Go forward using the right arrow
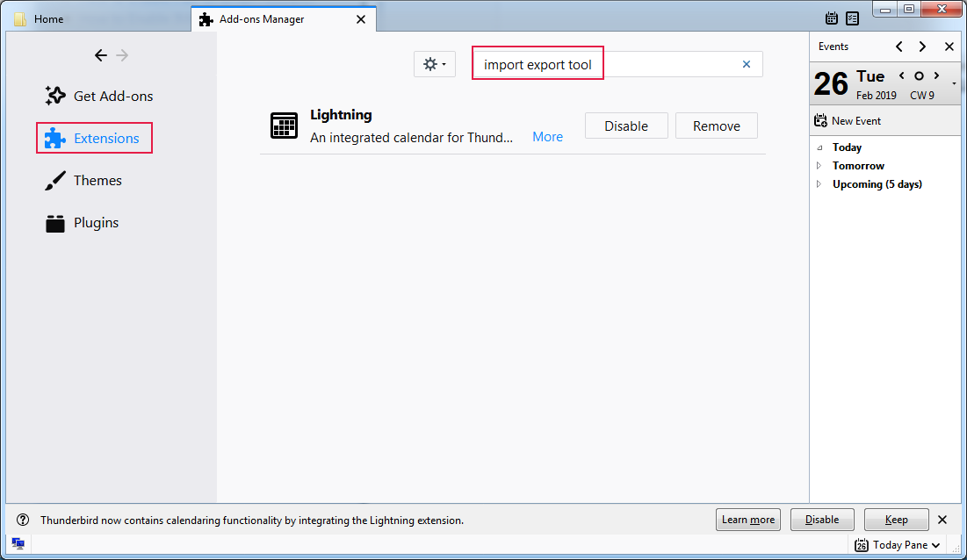The image size is (967, 560). click(x=122, y=55)
